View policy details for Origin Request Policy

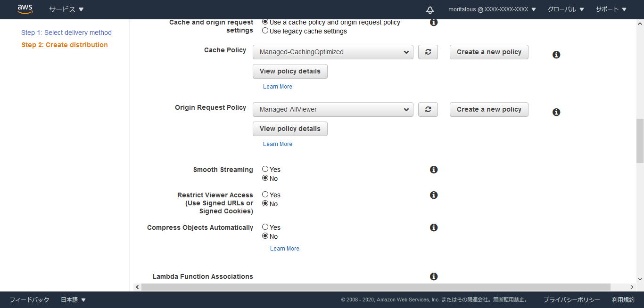[x=290, y=129]
